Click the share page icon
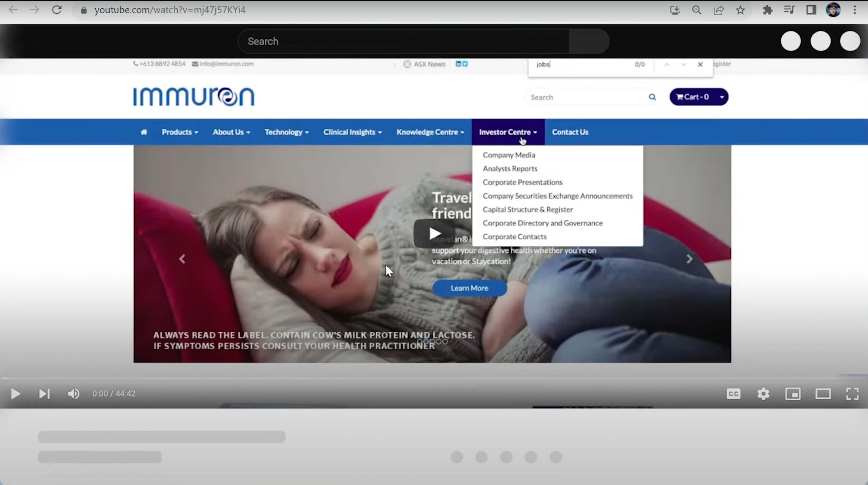Image resolution: width=868 pixels, height=485 pixels. 718,10
